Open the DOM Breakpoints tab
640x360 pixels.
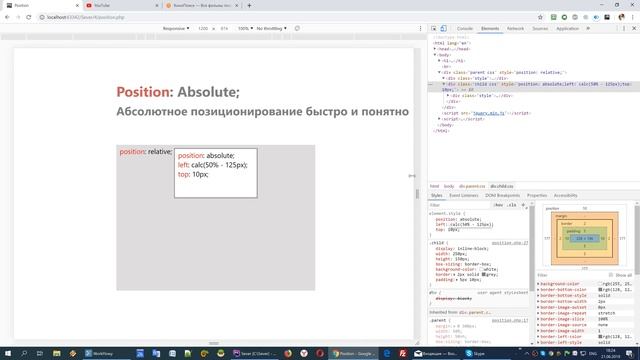(502, 196)
